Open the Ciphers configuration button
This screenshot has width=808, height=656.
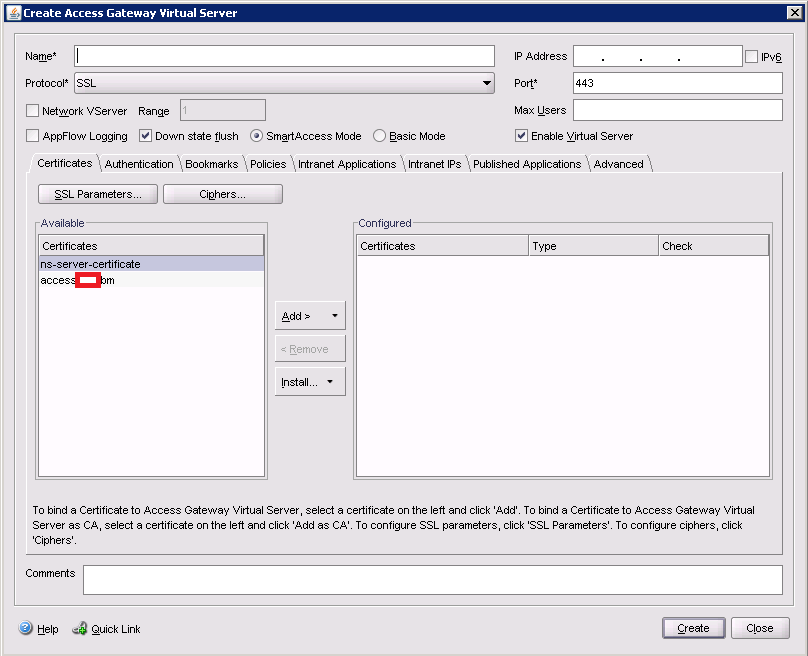(x=222, y=194)
